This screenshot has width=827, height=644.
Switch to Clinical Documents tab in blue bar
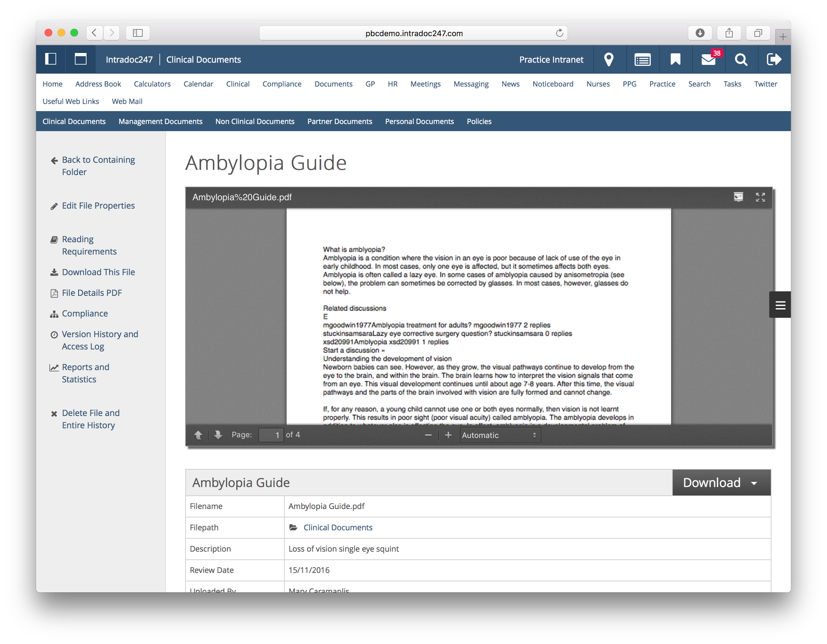[74, 121]
